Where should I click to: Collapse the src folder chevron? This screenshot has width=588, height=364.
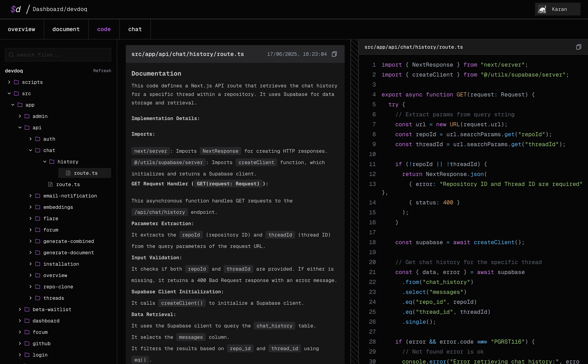pos(9,93)
